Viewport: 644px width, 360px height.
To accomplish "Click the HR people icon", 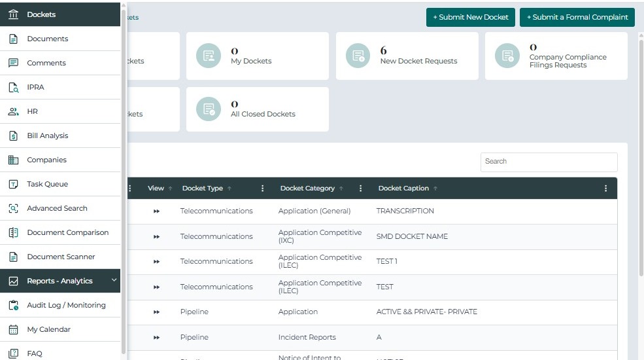I will [x=13, y=111].
